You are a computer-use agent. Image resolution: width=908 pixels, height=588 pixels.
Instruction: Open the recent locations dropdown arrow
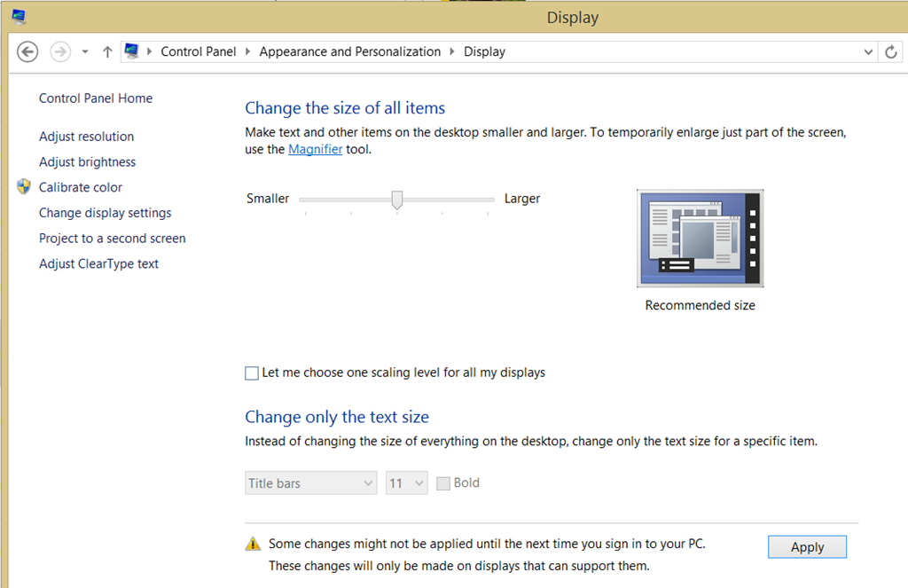(85, 51)
